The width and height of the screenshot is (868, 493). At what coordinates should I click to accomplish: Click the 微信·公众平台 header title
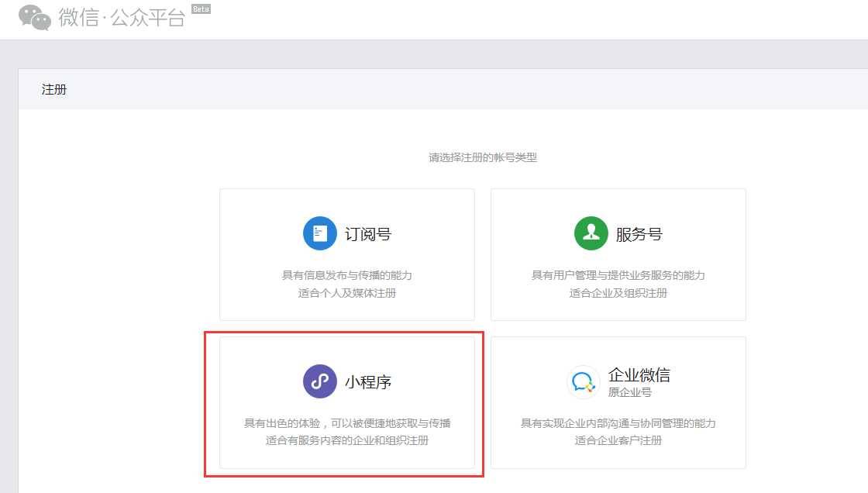click(x=122, y=18)
